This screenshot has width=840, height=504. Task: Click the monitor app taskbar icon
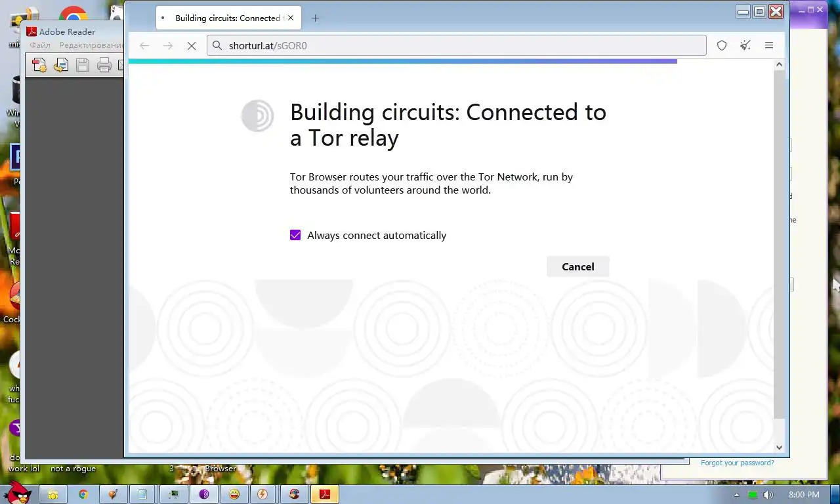pyautogui.click(x=173, y=494)
